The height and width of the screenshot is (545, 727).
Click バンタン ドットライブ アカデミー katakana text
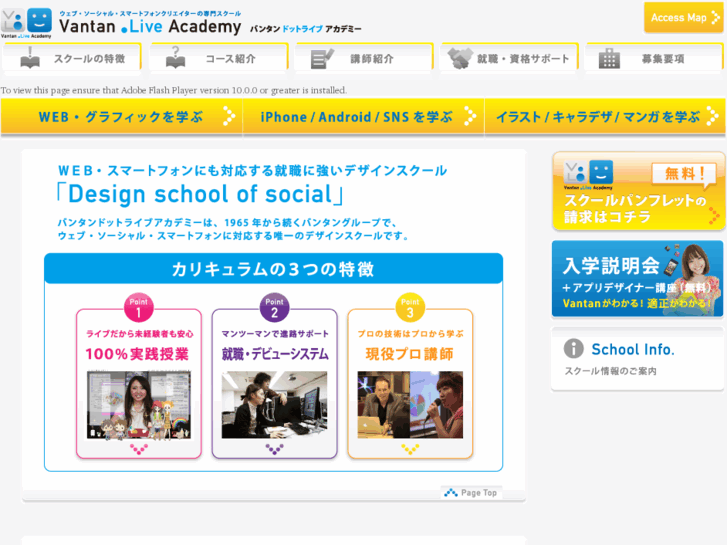point(306,29)
